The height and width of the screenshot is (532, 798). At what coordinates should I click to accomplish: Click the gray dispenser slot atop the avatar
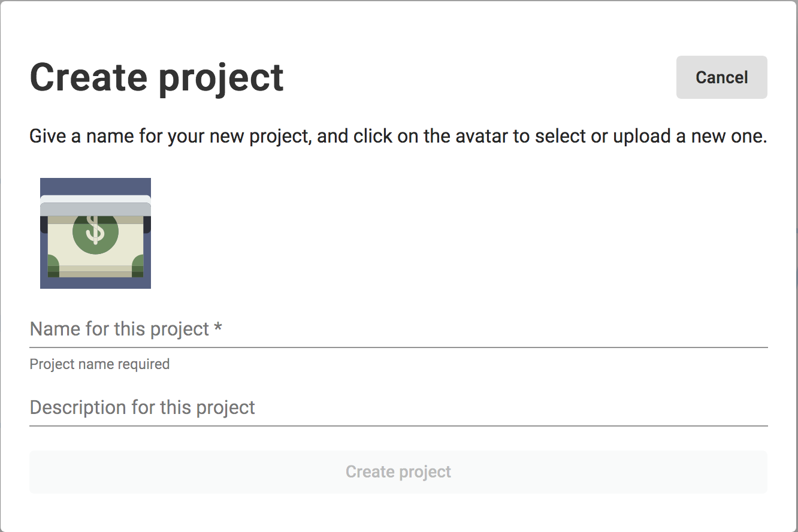(x=95, y=206)
